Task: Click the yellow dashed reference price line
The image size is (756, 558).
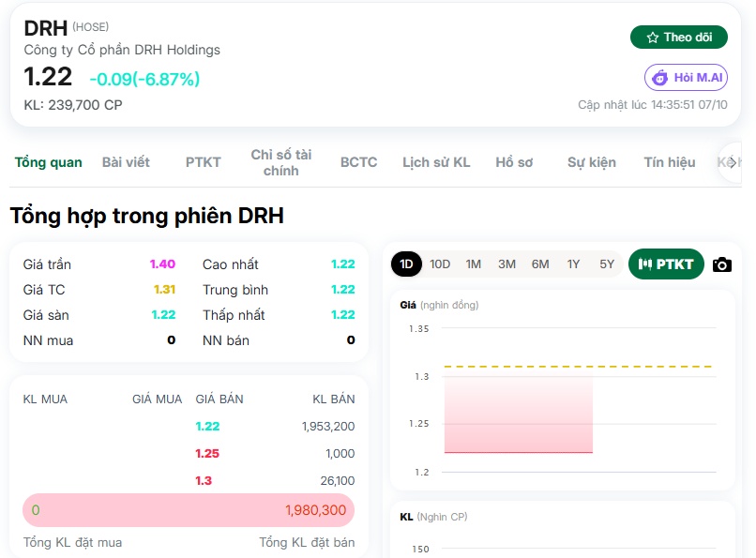Action: [578, 367]
